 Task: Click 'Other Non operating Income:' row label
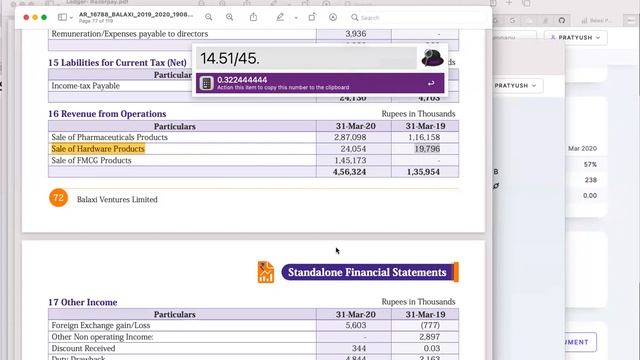tap(102, 337)
